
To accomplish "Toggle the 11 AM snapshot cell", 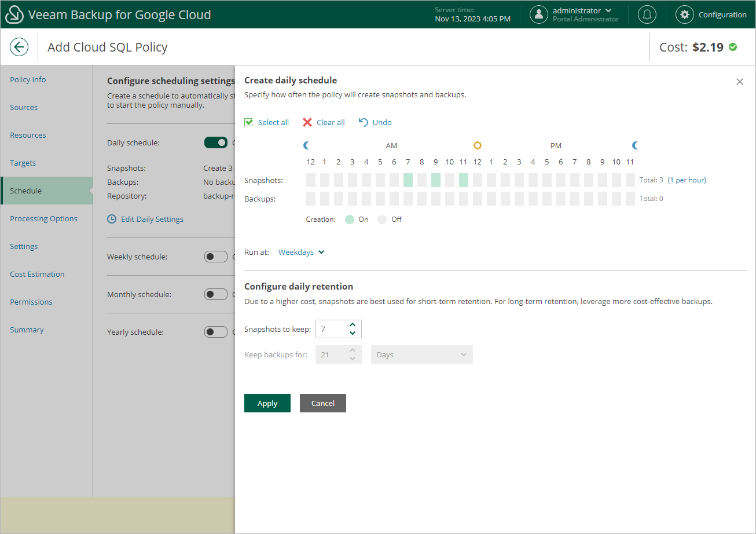I will click(464, 180).
